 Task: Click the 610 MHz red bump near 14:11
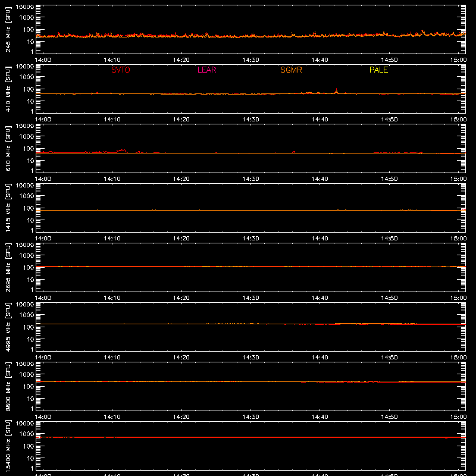[x=122, y=151]
